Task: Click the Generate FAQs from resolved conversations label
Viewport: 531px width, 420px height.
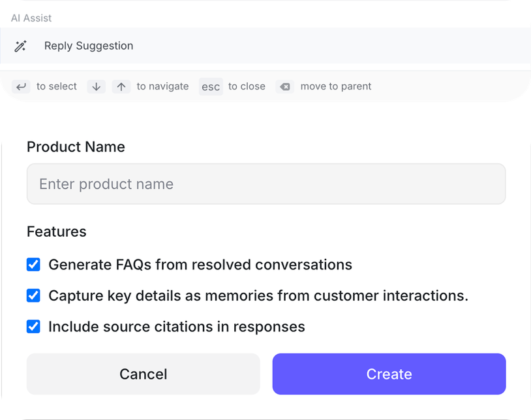Action: point(200,265)
